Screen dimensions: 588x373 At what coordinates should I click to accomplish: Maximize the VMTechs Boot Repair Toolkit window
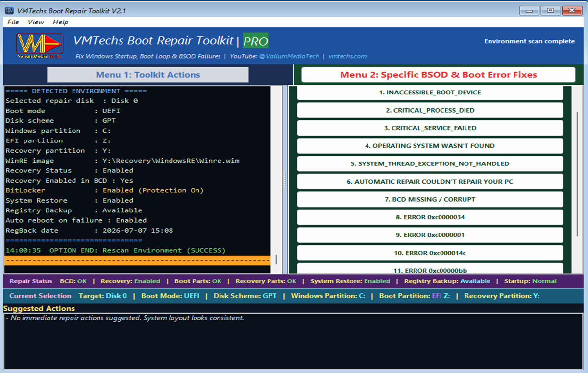pyautogui.click(x=551, y=10)
